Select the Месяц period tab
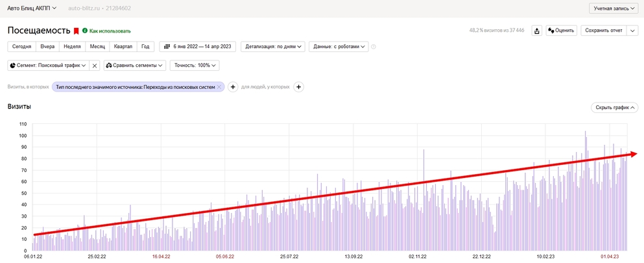644x263 pixels. point(98,47)
